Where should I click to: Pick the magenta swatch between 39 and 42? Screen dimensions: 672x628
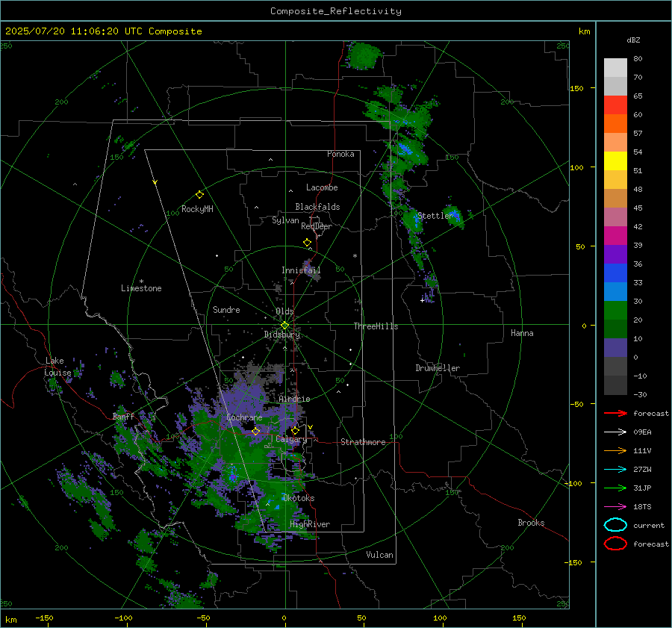pyautogui.click(x=615, y=236)
